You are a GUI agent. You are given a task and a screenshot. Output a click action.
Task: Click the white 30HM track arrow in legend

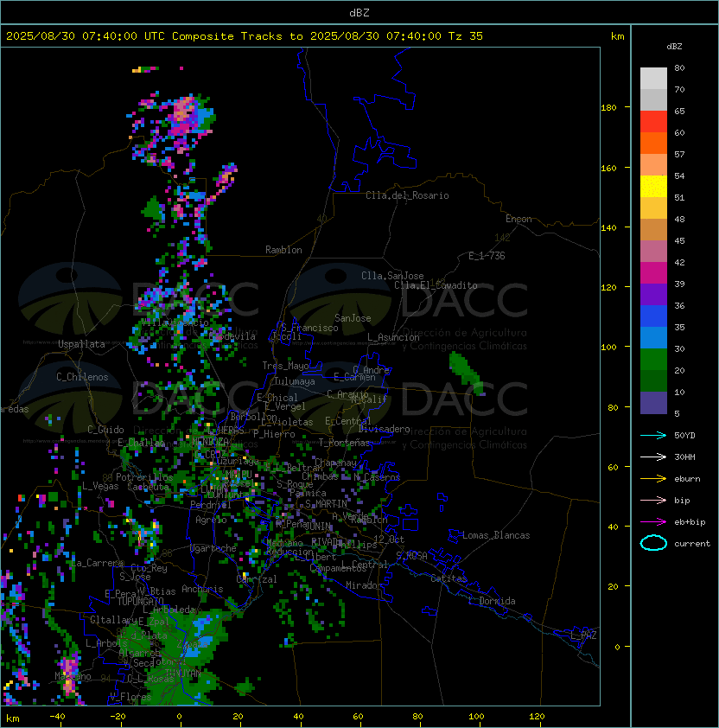point(653,457)
